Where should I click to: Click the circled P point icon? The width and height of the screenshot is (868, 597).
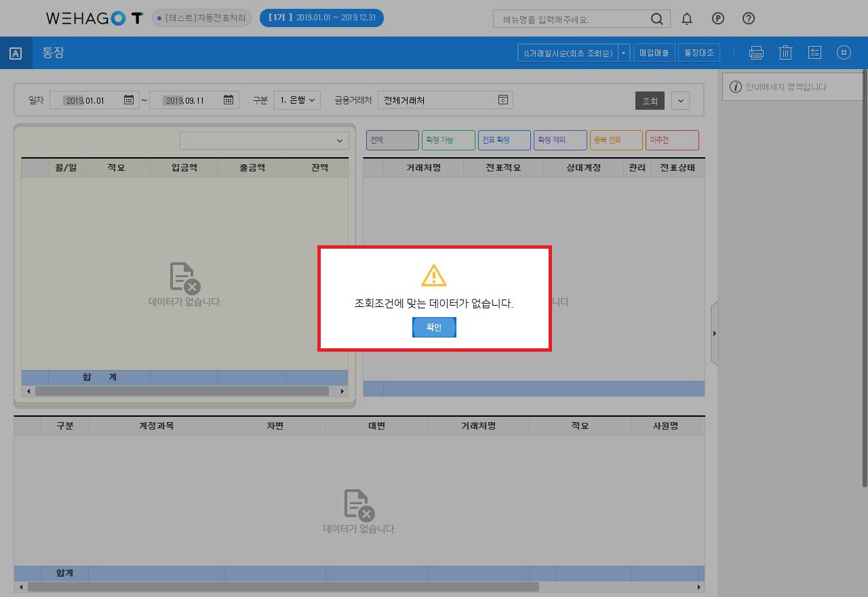(x=718, y=19)
